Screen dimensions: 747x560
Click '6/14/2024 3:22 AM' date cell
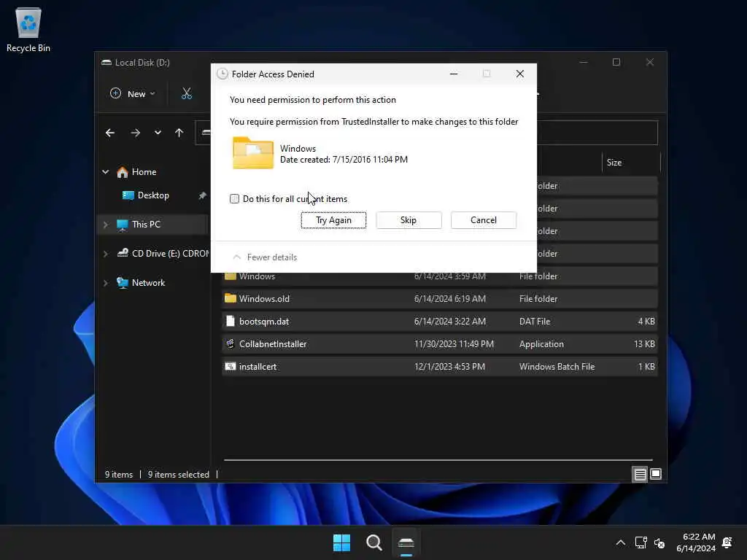tap(449, 322)
